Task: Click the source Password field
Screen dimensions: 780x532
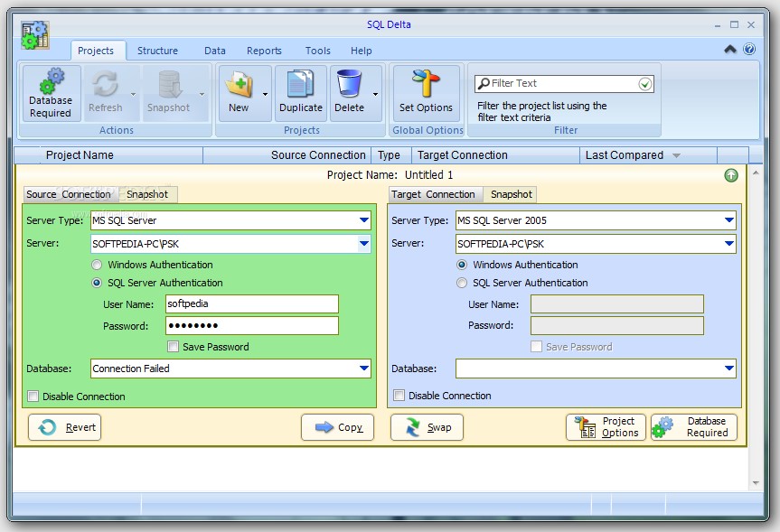Action: (251, 326)
